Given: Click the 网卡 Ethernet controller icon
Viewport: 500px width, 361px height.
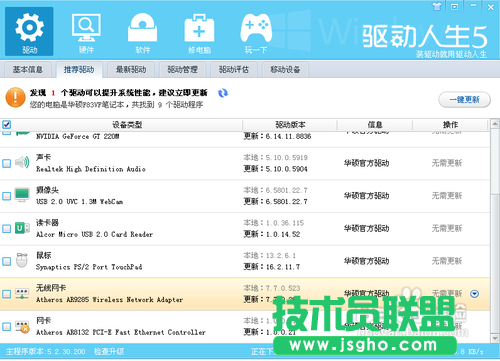Looking at the screenshot, I should click(22, 327).
